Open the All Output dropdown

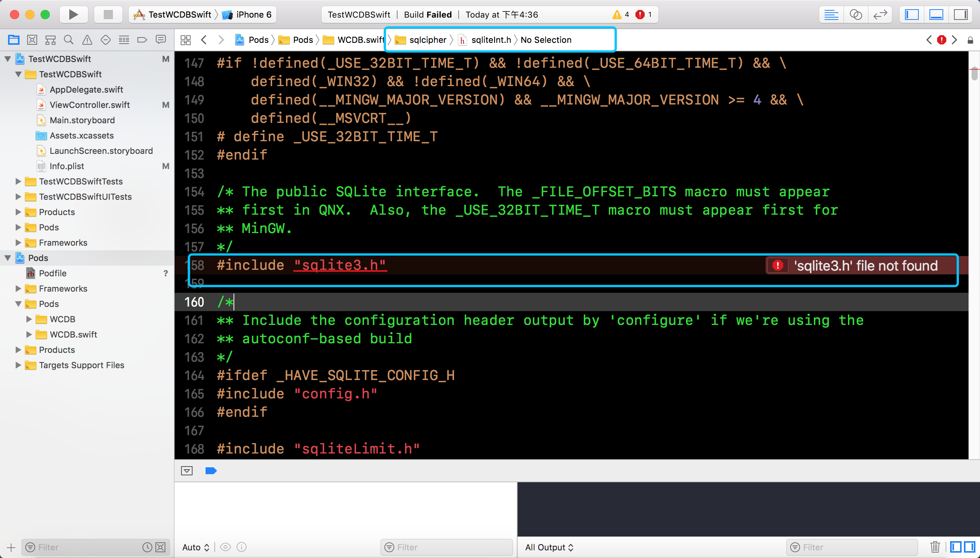pos(549,547)
